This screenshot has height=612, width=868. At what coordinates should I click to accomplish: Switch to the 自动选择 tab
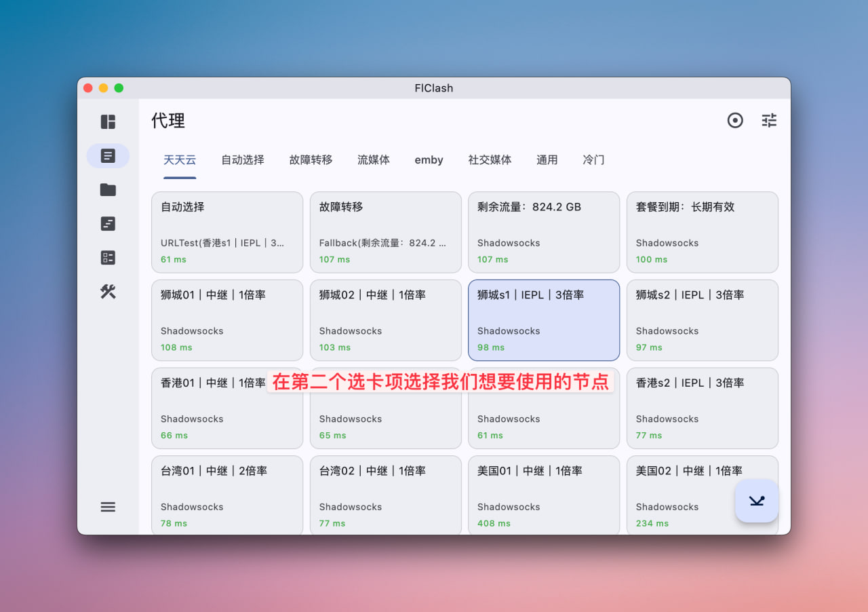pos(243,160)
